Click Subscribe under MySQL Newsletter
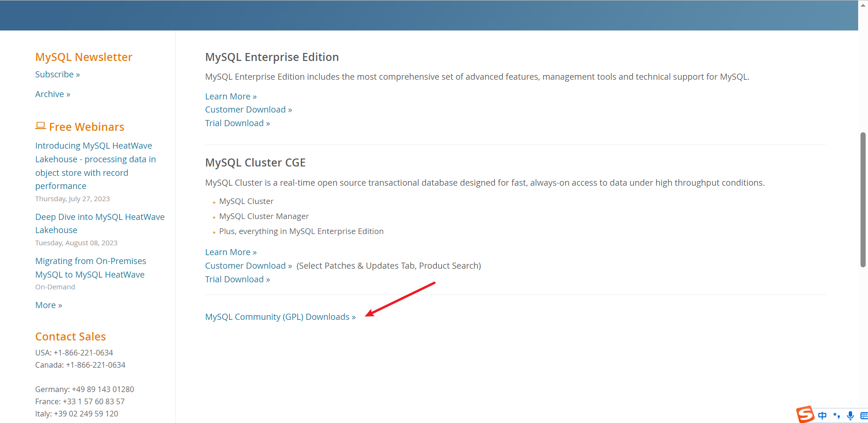This screenshot has height=423, width=868. (57, 75)
